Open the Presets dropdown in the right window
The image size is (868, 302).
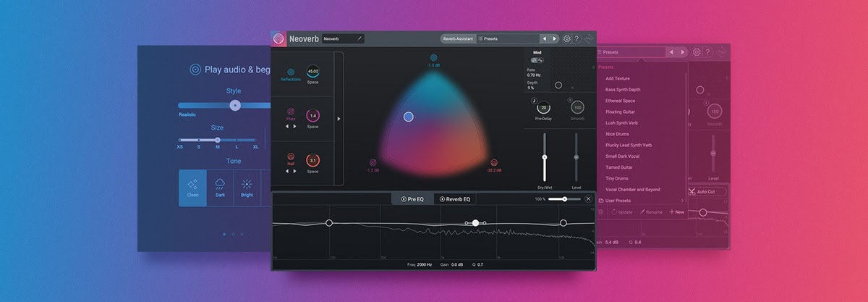(630, 52)
